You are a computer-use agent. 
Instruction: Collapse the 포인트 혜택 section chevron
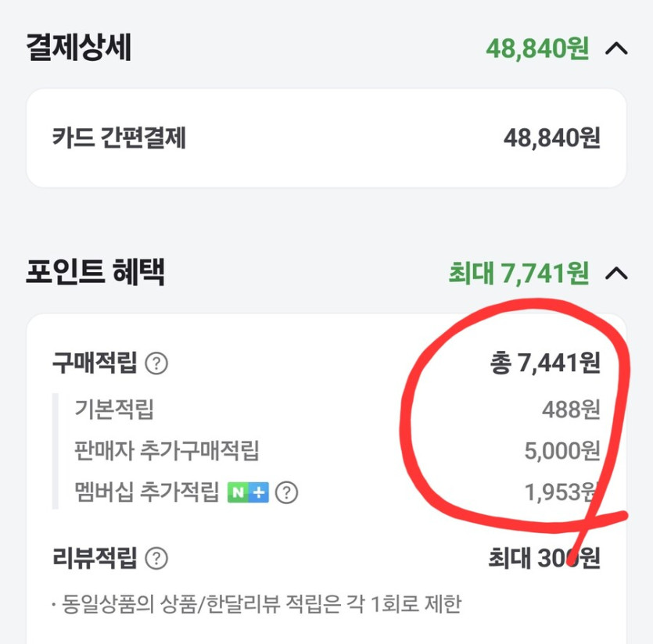click(x=617, y=274)
